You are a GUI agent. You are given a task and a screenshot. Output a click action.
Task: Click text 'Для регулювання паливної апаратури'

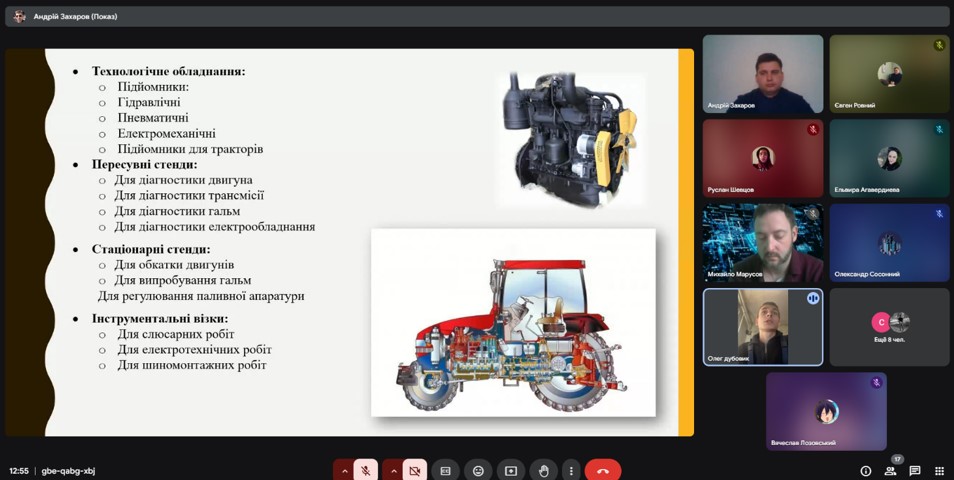click(x=201, y=297)
